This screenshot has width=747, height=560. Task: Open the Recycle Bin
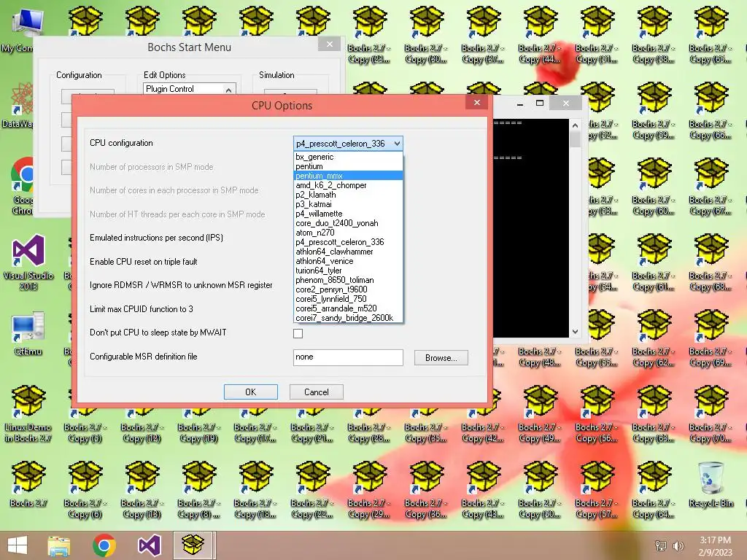tap(711, 484)
